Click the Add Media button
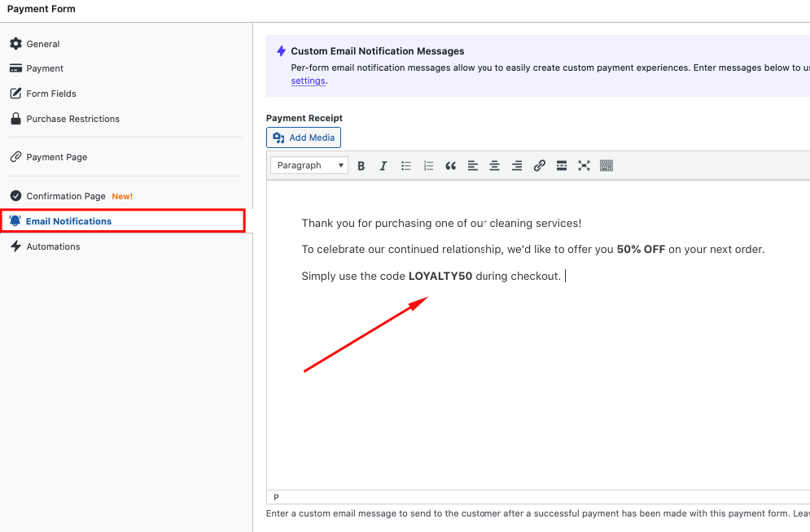The image size is (810, 532). click(x=304, y=137)
